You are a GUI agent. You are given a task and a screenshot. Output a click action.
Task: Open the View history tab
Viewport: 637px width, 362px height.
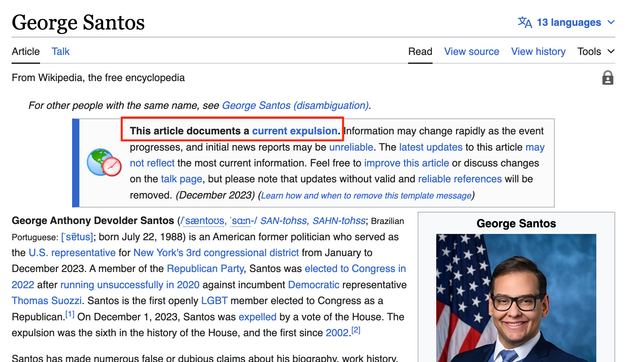538,52
